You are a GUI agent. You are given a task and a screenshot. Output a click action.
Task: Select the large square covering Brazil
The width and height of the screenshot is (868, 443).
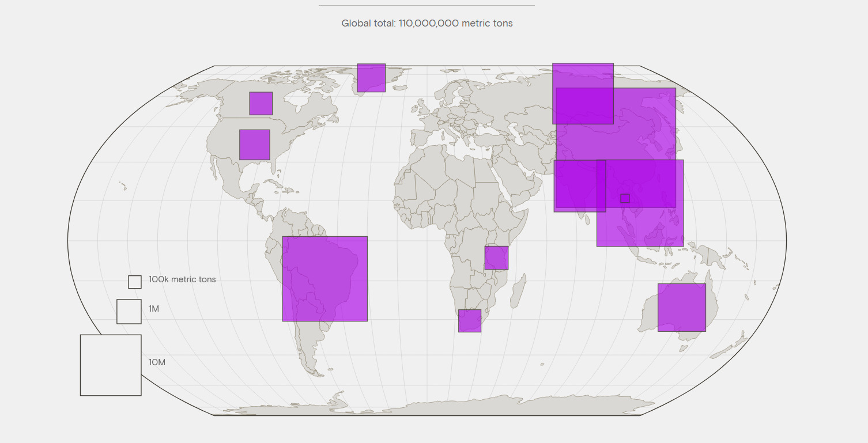324,279
